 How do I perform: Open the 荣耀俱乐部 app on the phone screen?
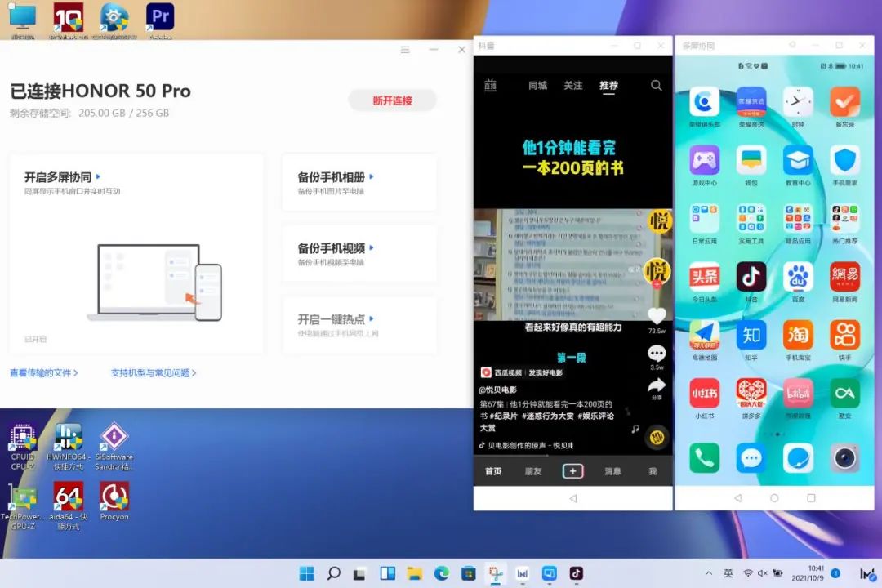(704, 102)
